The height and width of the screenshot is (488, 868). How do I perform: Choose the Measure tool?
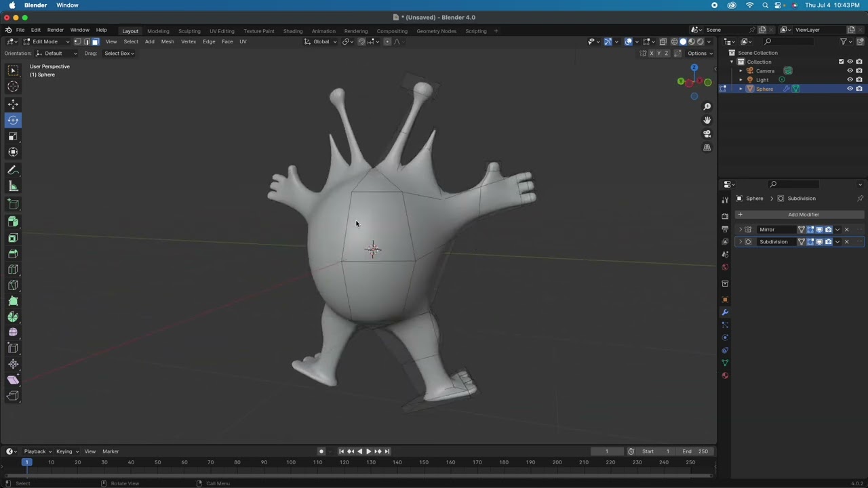(13, 186)
